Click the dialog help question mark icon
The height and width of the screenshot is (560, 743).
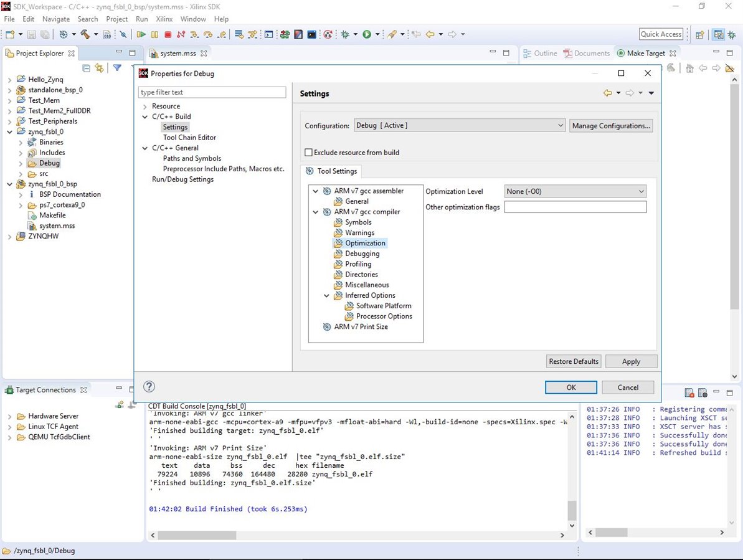[x=149, y=386]
